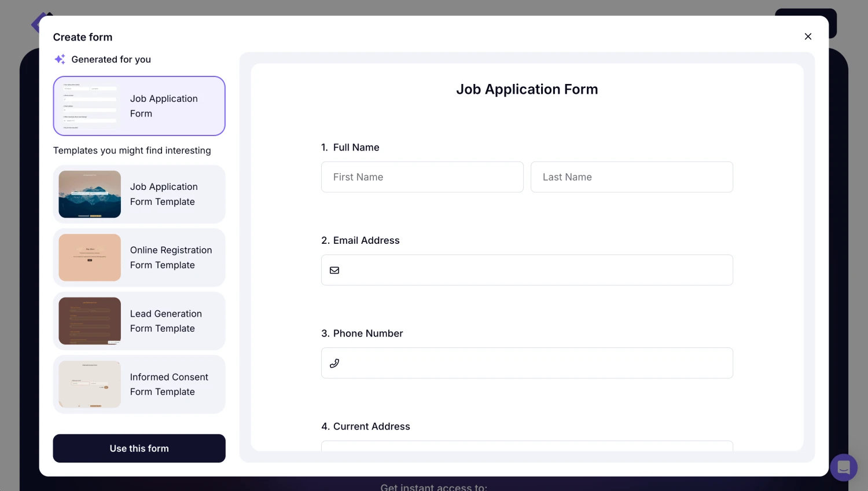Focus the First Name input
Image resolution: width=868 pixels, height=491 pixels.
click(422, 177)
